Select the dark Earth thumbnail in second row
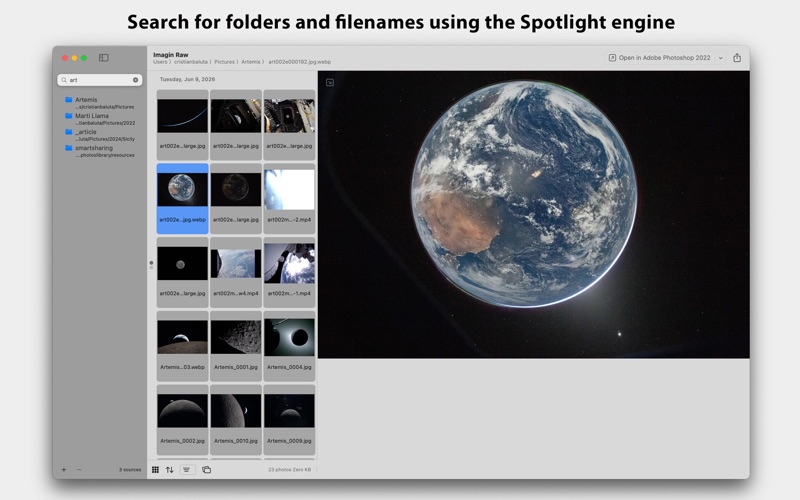Viewport: 800px width, 500px height. pyautogui.click(x=236, y=198)
